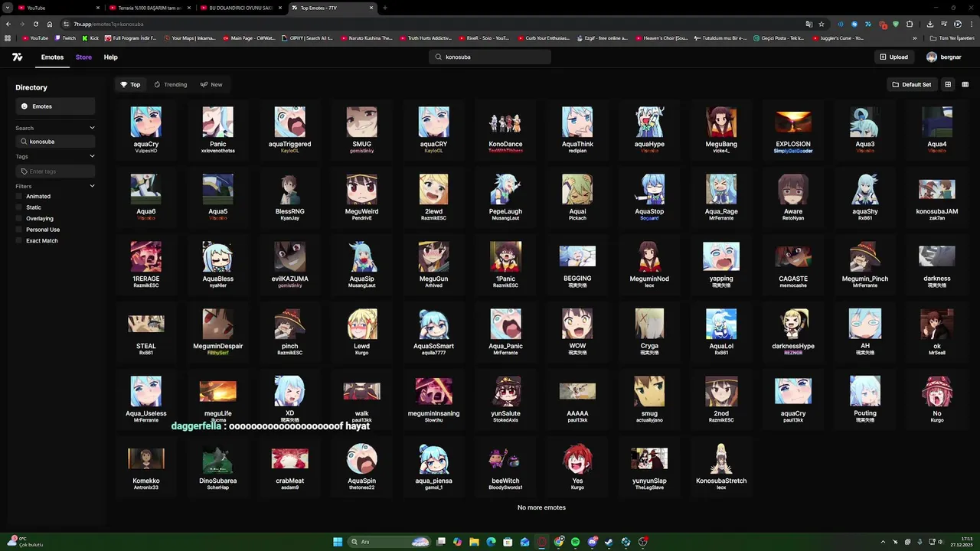
Task: Enable the Animated filter checkbox
Action: [x=20, y=197]
